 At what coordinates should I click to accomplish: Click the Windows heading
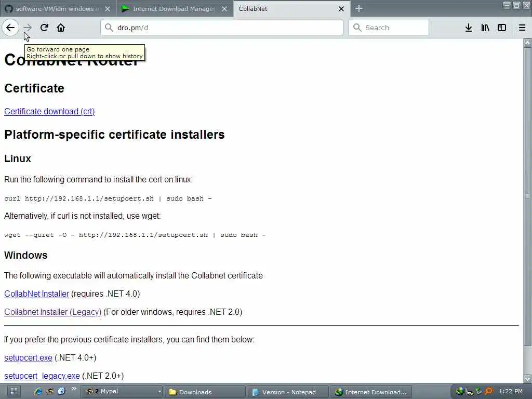coord(26,255)
